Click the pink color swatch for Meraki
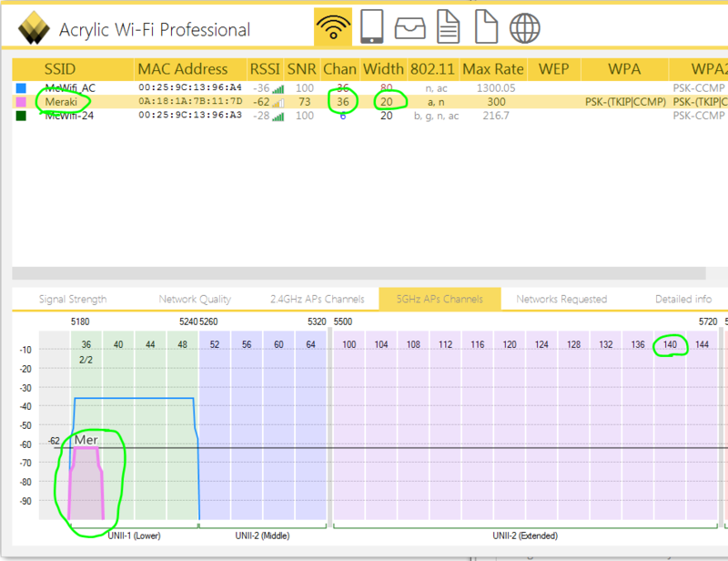The width and height of the screenshot is (728, 561). pos(21,102)
